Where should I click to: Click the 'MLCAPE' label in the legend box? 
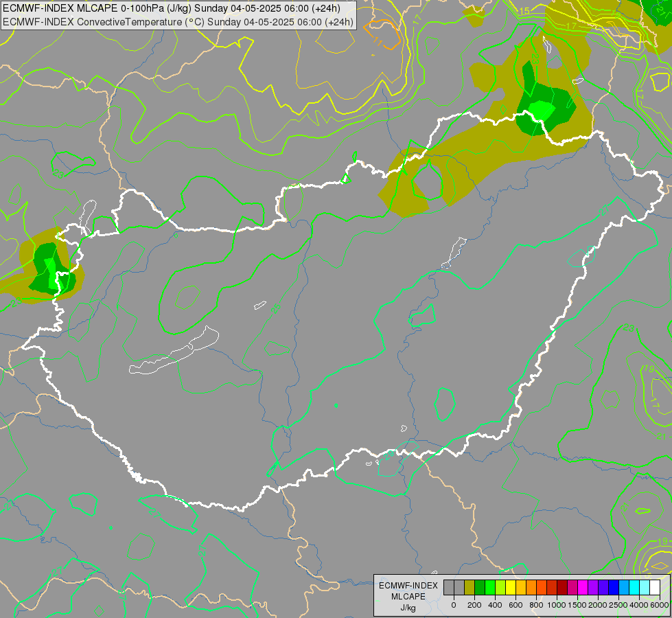coord(408,597)
